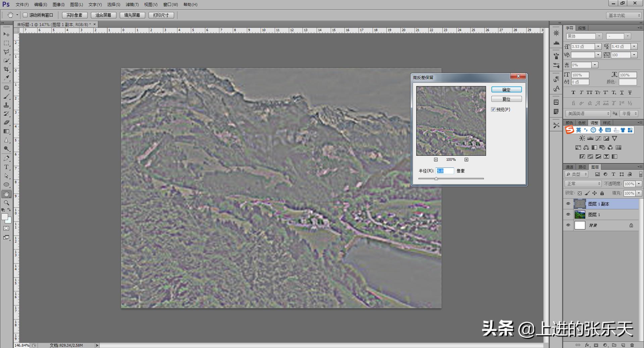Image resolution: width=644 pixels, height=348 pixels.
Task: Click the 确定 button in the dialog
Action: point(506,89)
